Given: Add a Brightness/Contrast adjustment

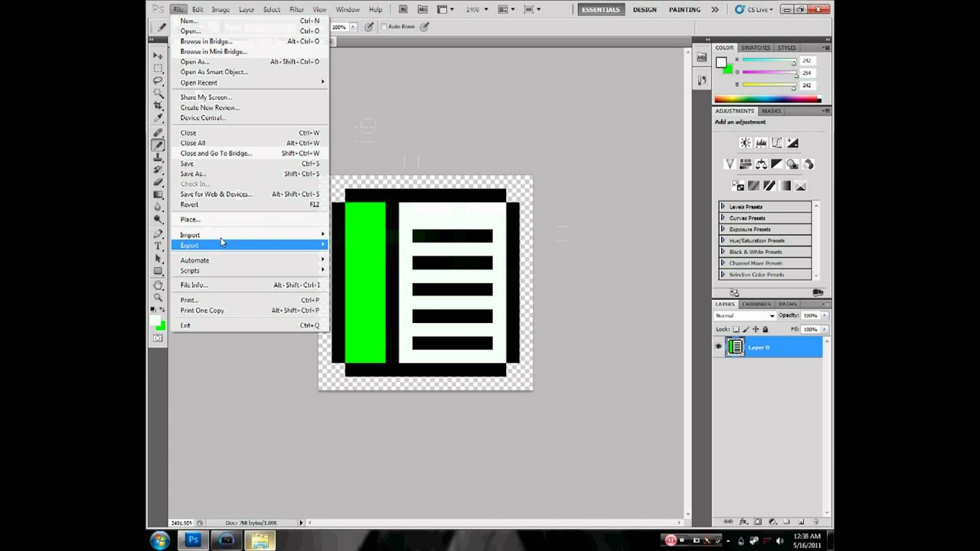Looking at the screenshot, I should (745, 143).
